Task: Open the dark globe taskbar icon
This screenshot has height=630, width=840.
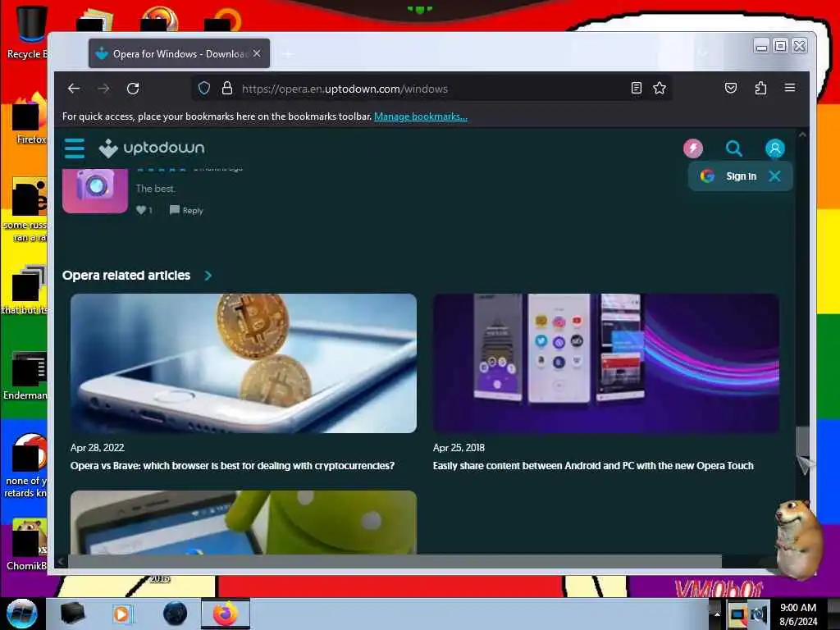Action: coord(176,614)
